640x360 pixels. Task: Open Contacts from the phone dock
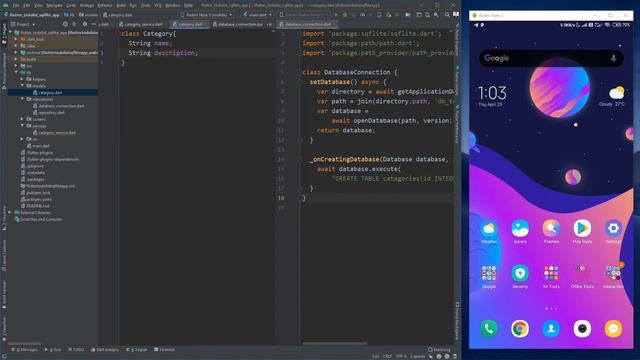[551, 329]
